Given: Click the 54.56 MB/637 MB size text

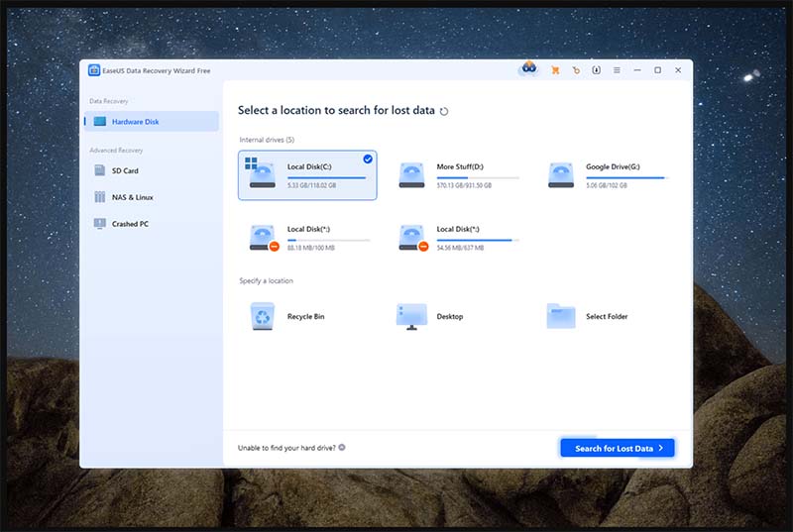Looking at the screenshot, I should tap(460, 248).
